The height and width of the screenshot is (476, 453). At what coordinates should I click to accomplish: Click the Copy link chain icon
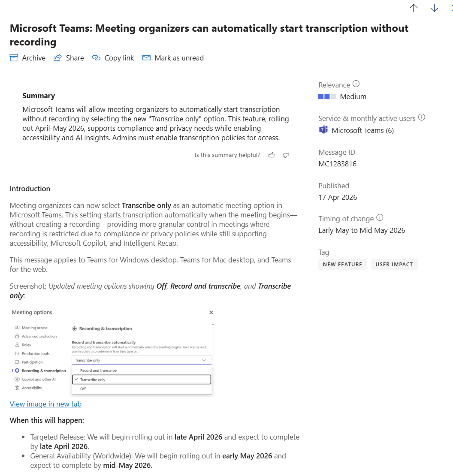tap(96, 58)
